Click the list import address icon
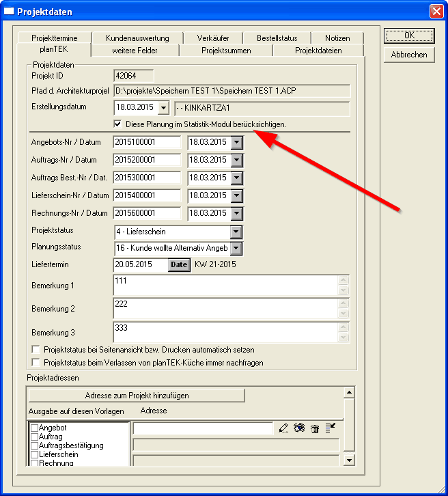The width and height of the screenshot is (448, 496). (x=331, y=428)
